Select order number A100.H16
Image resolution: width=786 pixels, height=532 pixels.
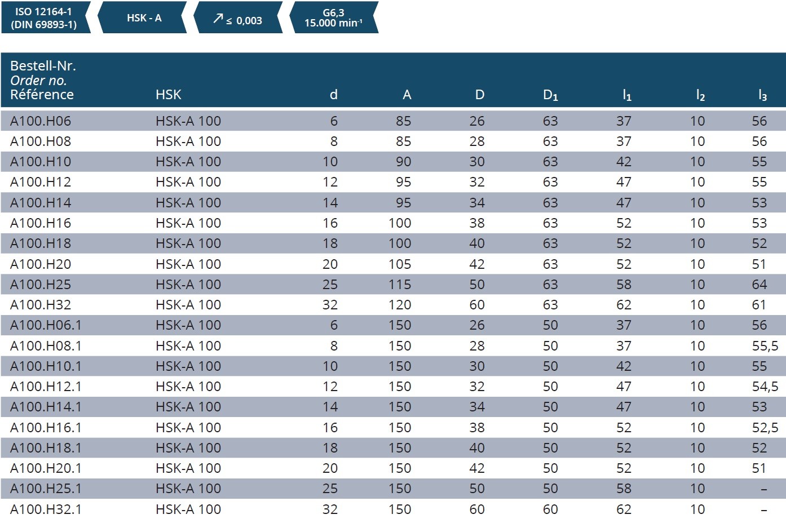point(41,223)
